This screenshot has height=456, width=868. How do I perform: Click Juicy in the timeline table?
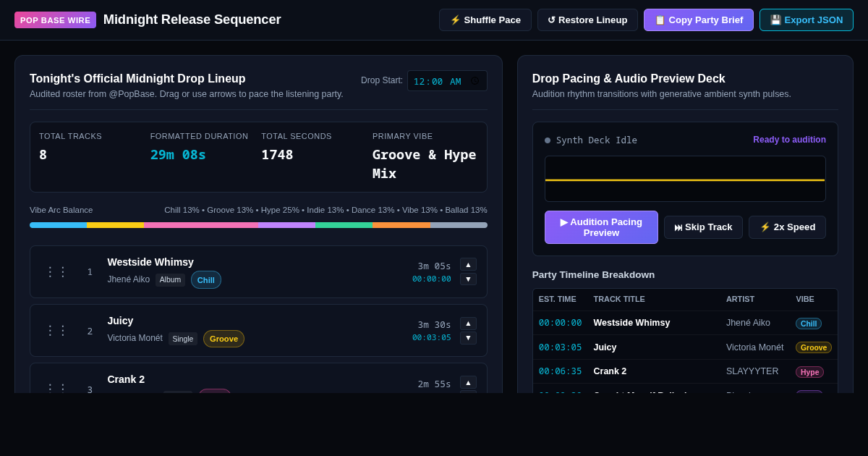tap(605, 347)
